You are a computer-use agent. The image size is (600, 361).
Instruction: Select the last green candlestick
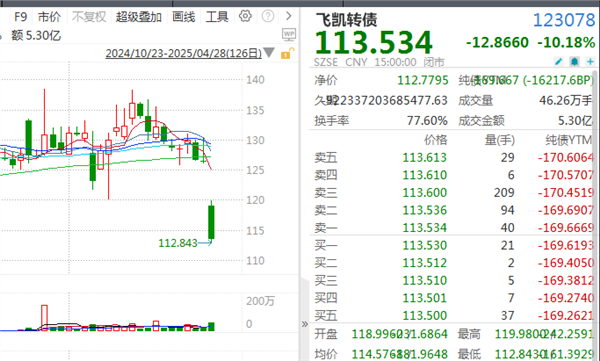[x=211, y=222]
